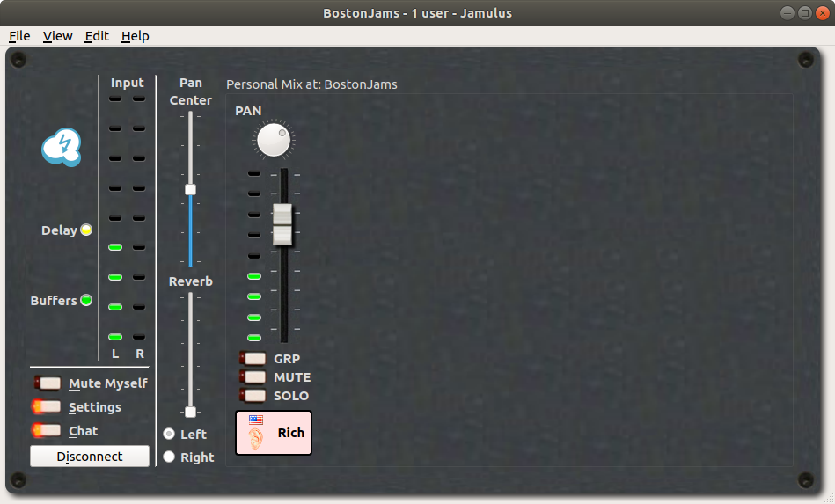The image size is (835, 504).
Task: Open the Edit menu
Action: pos(97,36)
